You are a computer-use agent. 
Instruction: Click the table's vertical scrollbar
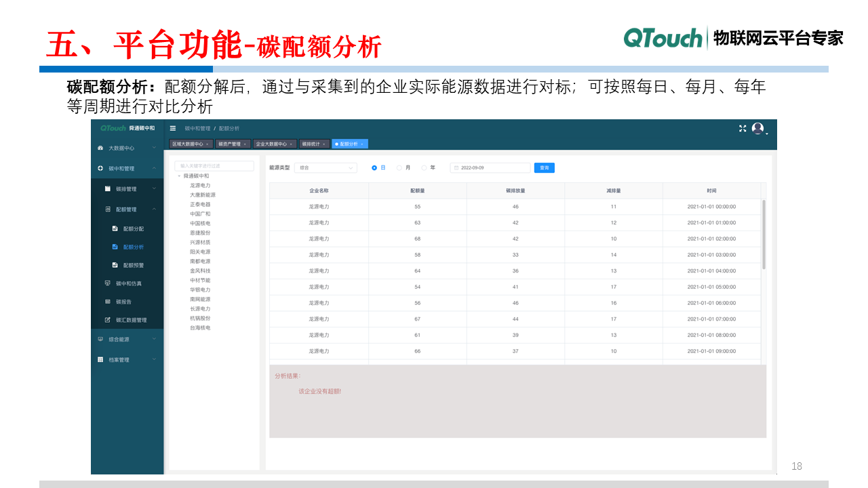(x=764, y=234)
